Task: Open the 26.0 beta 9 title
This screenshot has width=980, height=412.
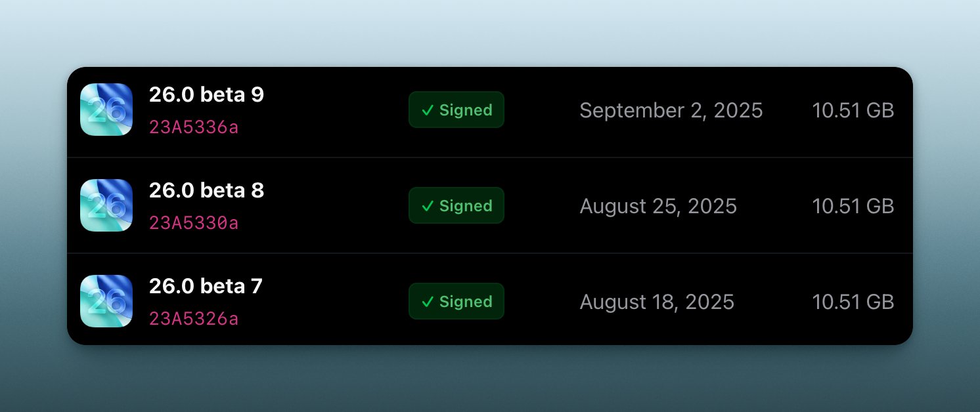Action: [x=206, y=95]
